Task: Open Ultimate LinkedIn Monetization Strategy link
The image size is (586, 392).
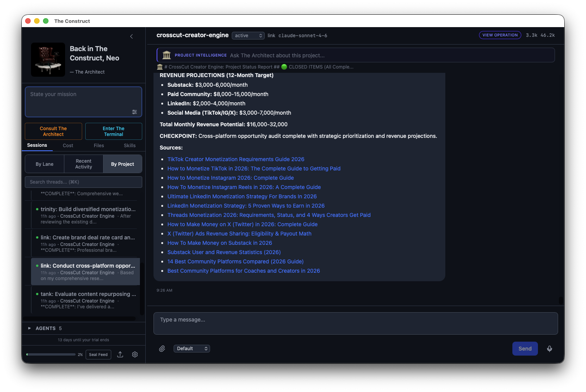Action: 242,196
